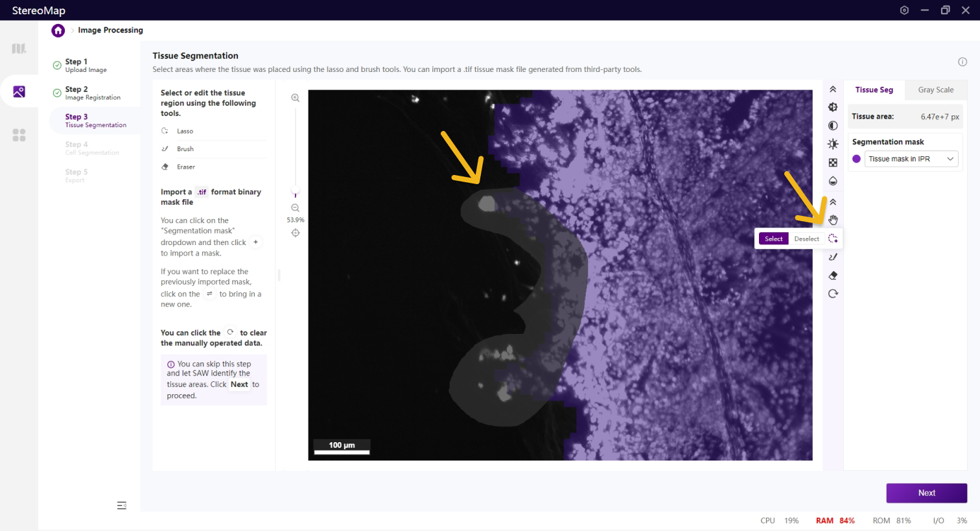Choose the Select lasso mode
Screen dimensions: 980x531
(x=773, y=239)
